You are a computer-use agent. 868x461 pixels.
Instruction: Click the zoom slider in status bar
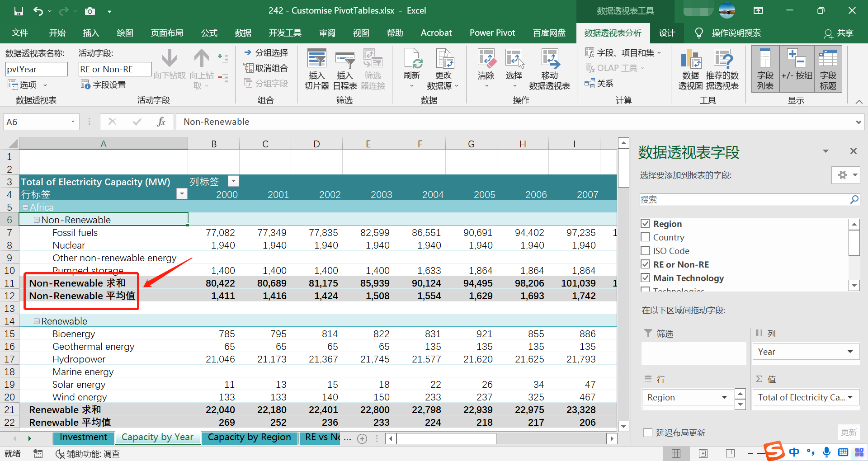tap(759, 453)
